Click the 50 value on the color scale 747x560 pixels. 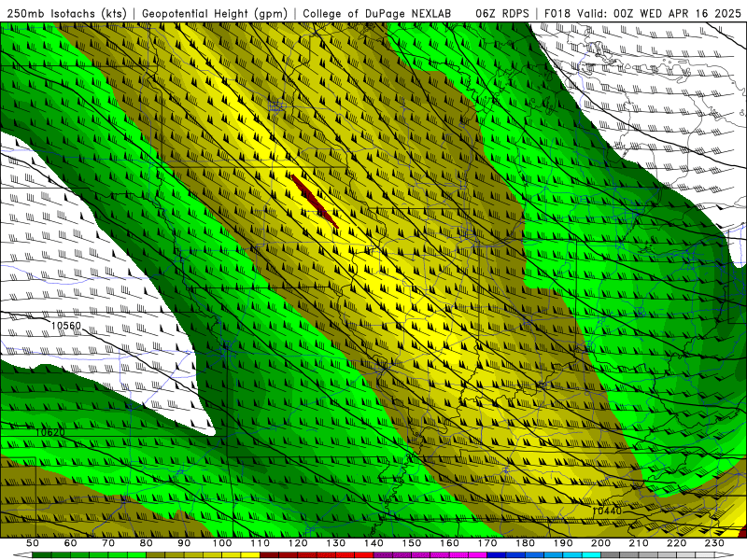click(32, 543)
